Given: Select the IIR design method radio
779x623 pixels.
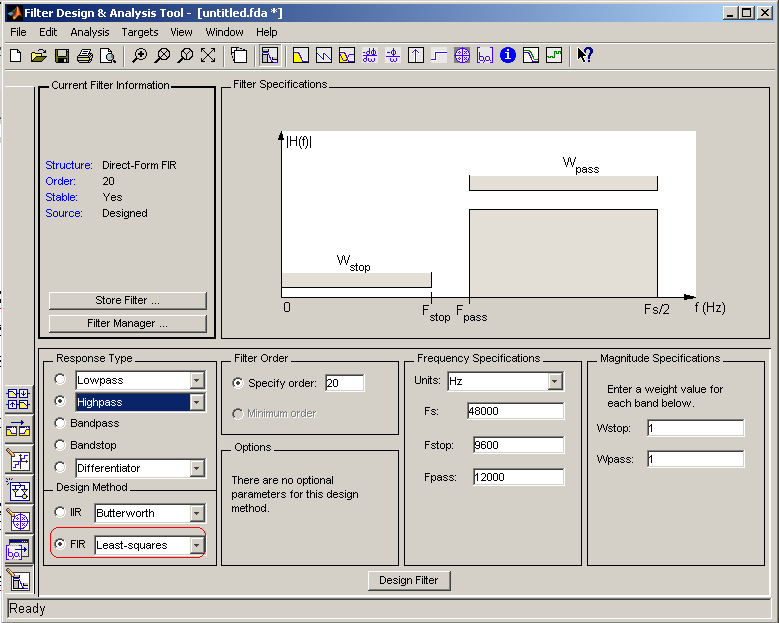Looking at the screenshot, I should click(x=60, y=512).
